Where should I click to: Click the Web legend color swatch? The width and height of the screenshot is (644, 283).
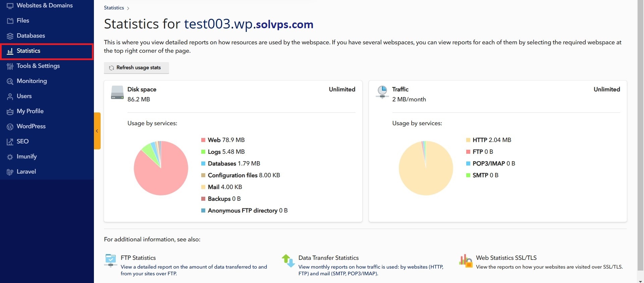pyautogui.click(x=203, y=140)
